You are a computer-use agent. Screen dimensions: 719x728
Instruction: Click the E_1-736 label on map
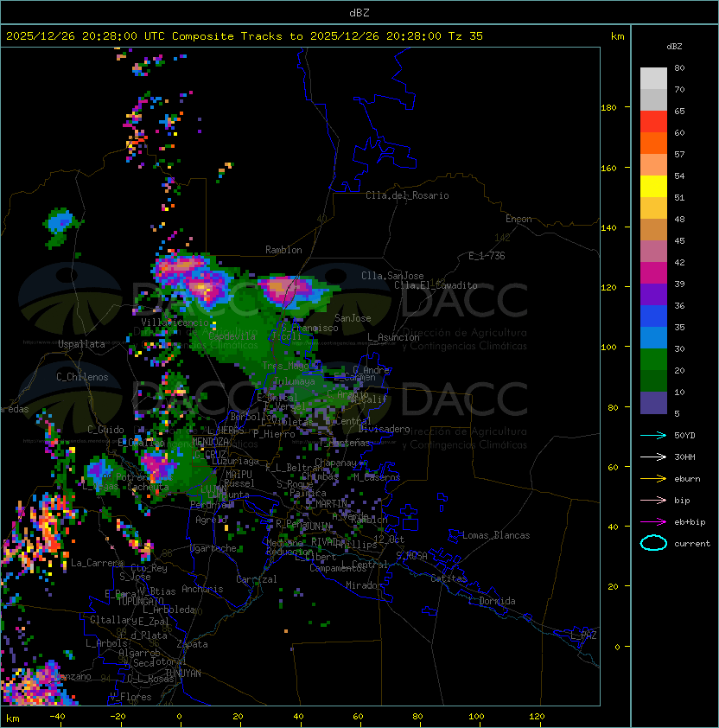487,256
